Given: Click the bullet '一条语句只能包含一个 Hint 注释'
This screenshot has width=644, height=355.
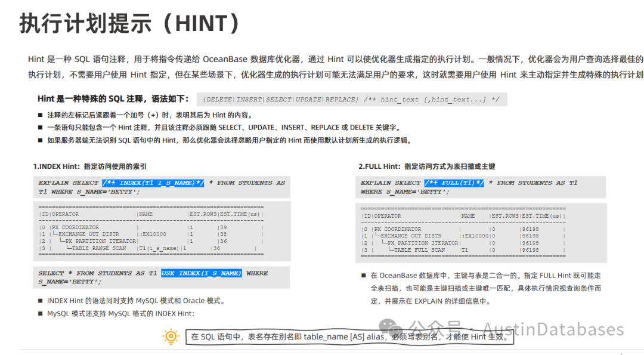Looking at the screenshot, I should click(x=224, y=128).
